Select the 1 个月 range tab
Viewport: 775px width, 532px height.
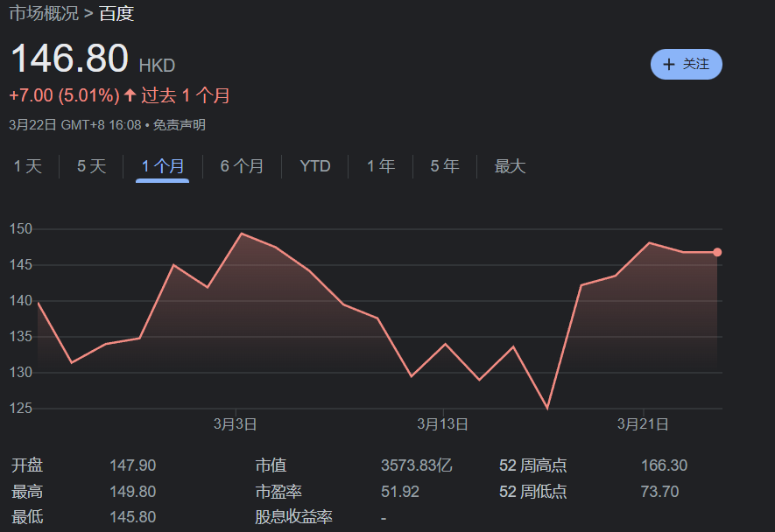point(163,166)
